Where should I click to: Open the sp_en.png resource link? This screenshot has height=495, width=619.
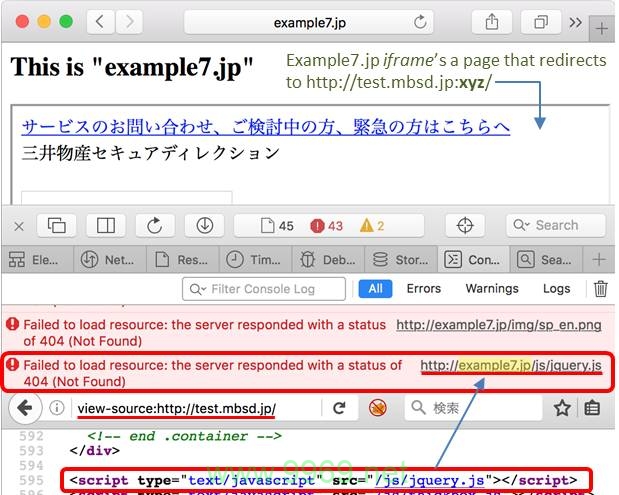click(499, 325)
